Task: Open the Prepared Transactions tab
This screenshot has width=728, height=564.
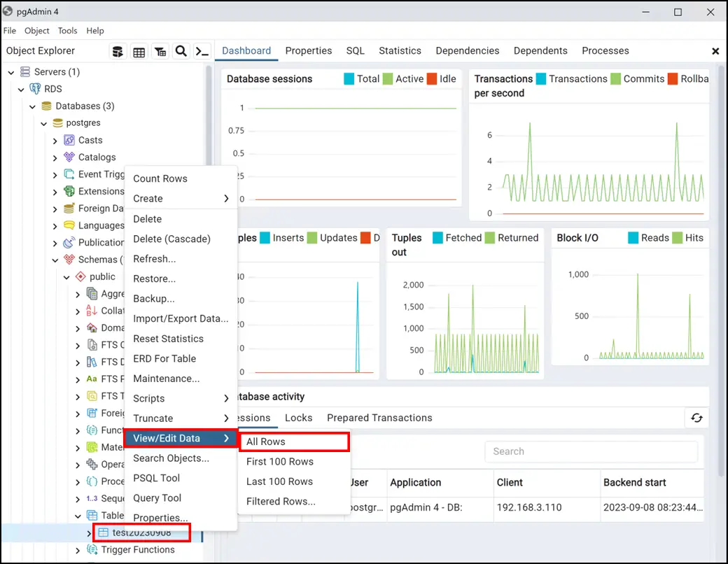Action: tap(379, 418)
